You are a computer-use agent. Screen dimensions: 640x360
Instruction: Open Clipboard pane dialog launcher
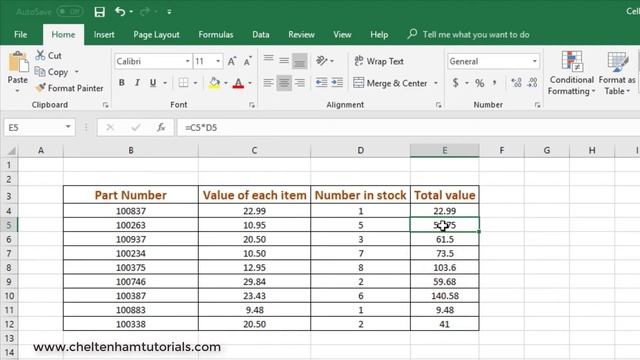point(106,105)
